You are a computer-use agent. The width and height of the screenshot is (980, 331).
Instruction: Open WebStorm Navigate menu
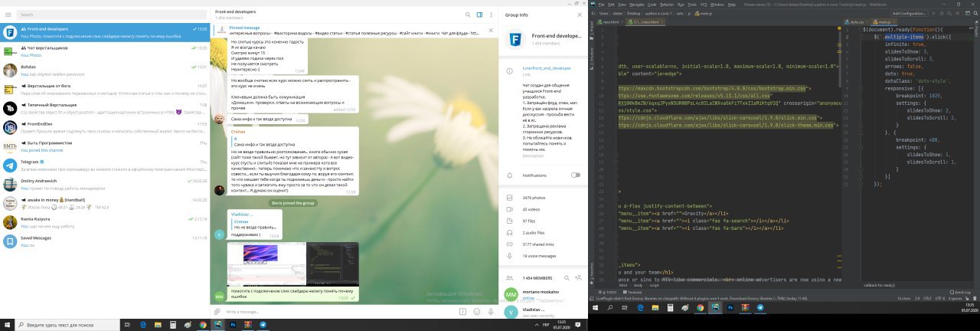point(637,4)
